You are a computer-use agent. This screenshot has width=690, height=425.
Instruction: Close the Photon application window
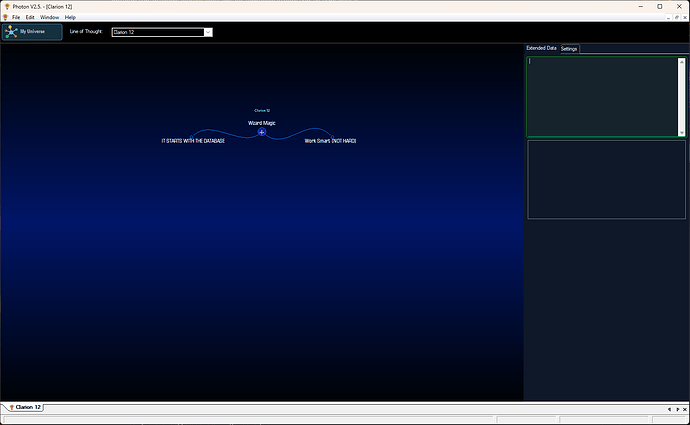679,7
